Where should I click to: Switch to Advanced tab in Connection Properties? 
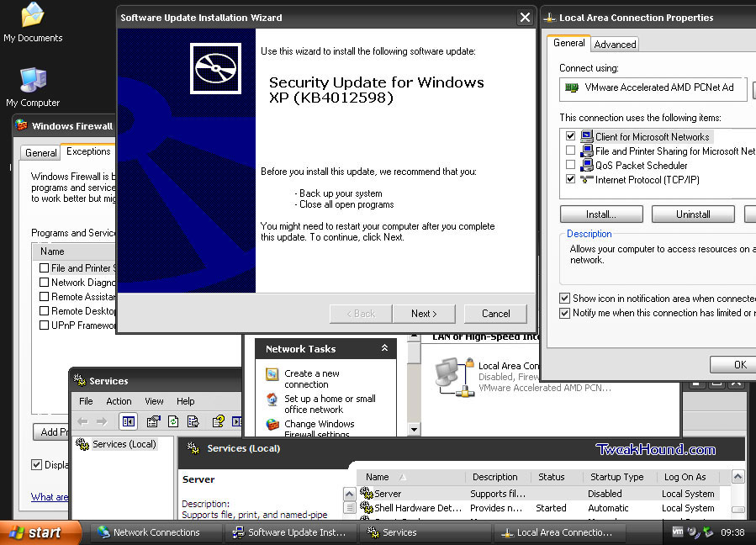tap(615, 45)
